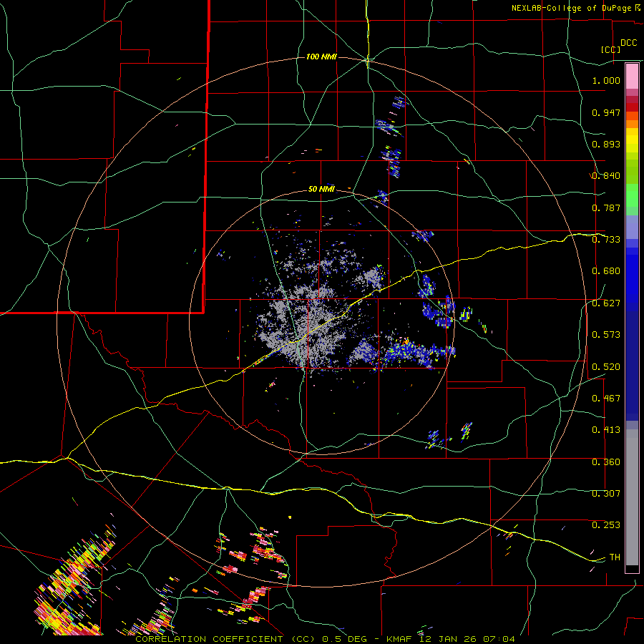Click the lavender segment of the color scale
This screenshot has height=644, width=644.
tap(632, 227)
